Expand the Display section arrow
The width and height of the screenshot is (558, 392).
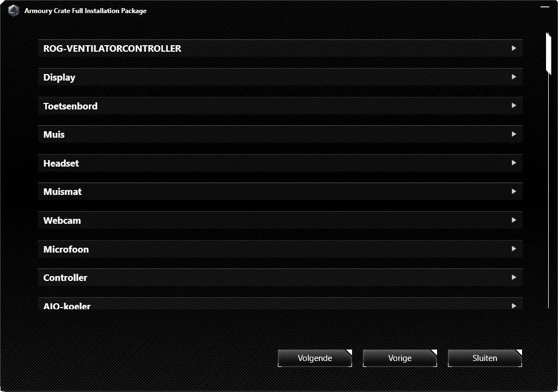point(513,77)
